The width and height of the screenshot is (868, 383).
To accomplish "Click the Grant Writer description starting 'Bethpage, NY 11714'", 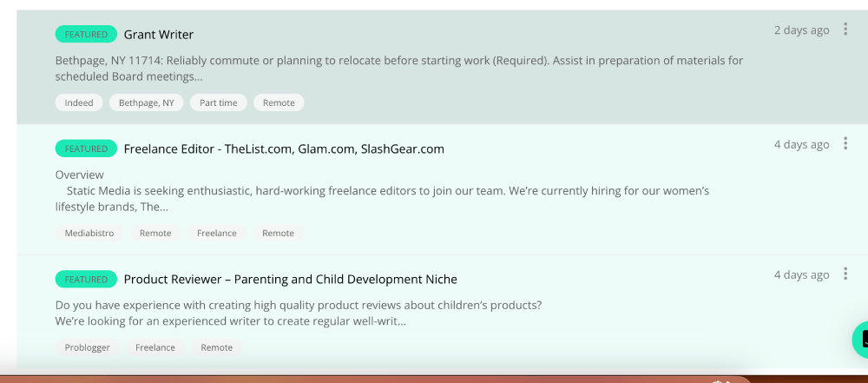I will pos(398,69).
